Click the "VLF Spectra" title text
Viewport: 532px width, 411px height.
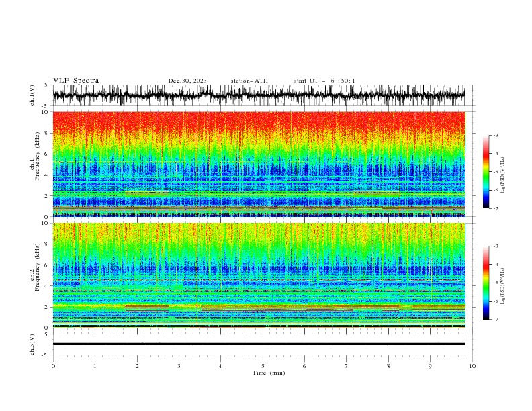(x=76, y=81)
